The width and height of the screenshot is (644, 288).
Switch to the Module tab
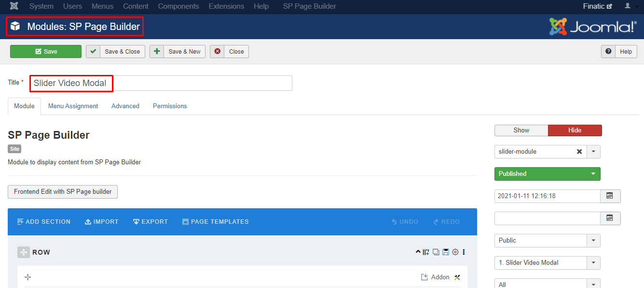pyautogui.click(x=24, y=106)
